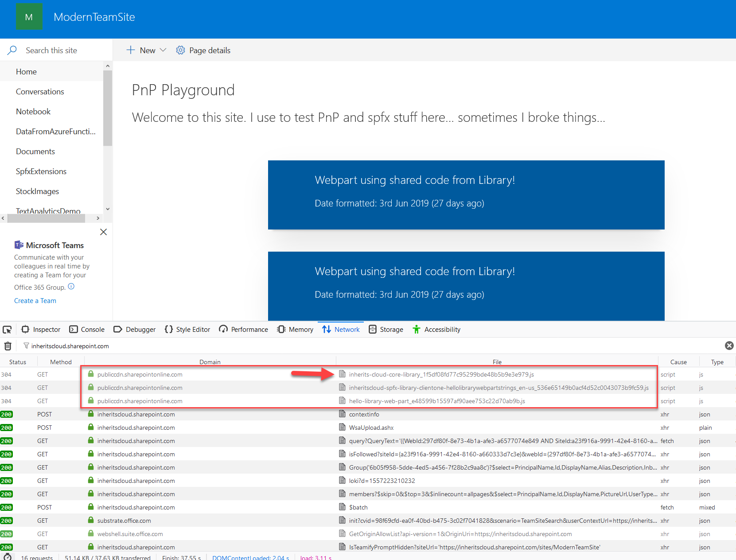The image size is (736, 560).
Task: Expand the New dropdown chevron
Action: 163,50
